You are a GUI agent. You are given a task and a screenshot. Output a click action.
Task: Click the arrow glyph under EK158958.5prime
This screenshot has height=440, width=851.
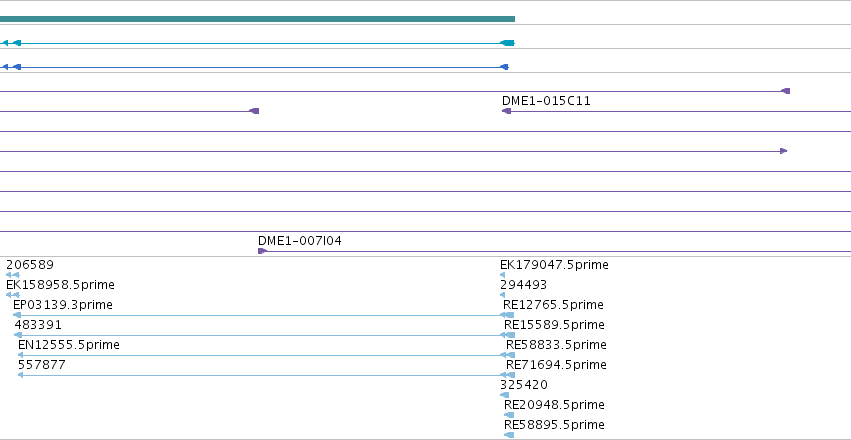click(12, 295)
